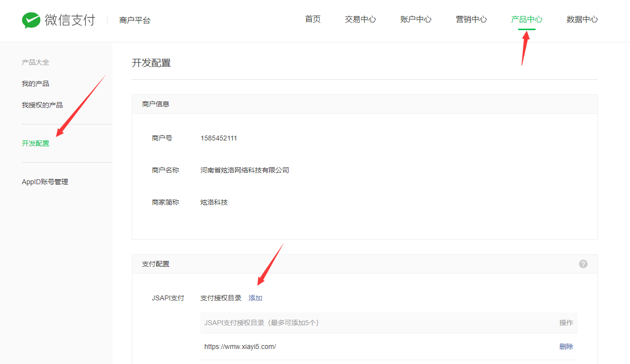Viewport: 630px width, 364px height.
Task: Open the 数据中心 tab
Action: [x=582, y=19]
